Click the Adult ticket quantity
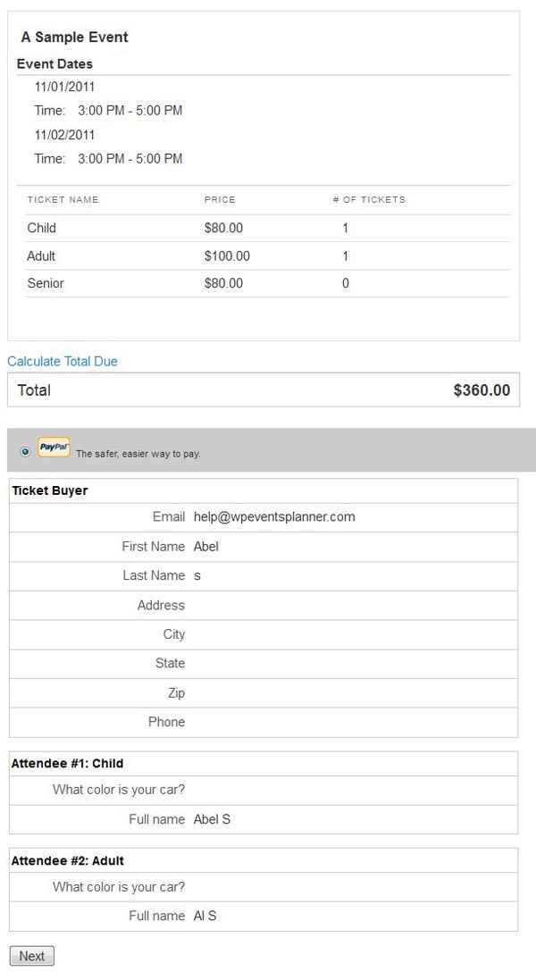536x980 pixels. click(346, 256)
